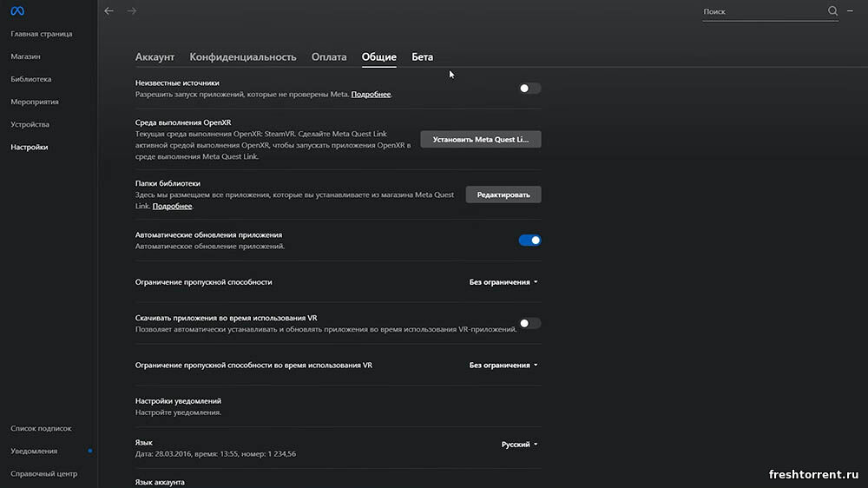Click the date format example text
Viewport: 868px width, 488px height.
[x=215, y=453]
